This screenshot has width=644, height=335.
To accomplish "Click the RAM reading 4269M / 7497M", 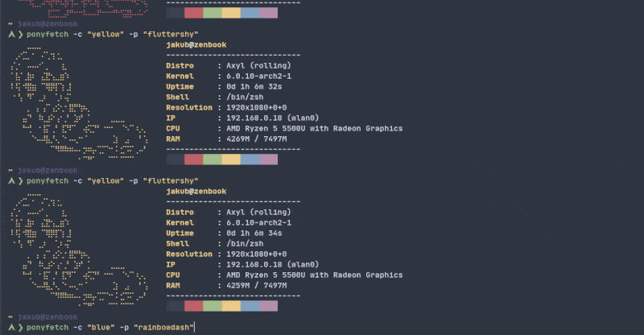I will (x=257, y=139).
